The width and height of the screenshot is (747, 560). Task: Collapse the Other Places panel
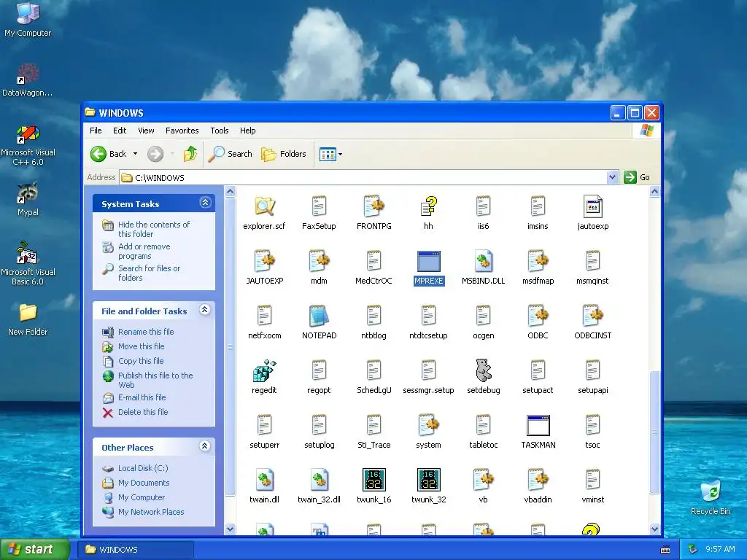point(205,446)
